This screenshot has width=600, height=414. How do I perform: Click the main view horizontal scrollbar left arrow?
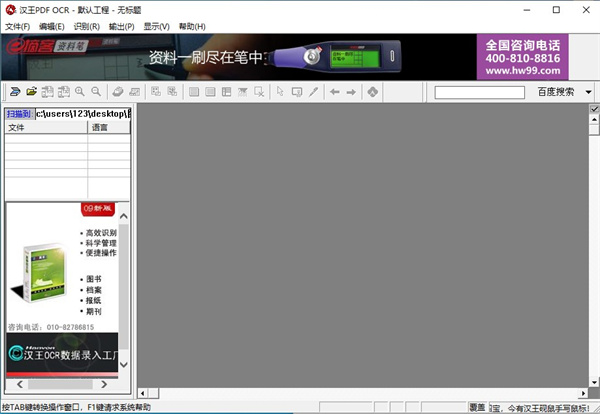(x=143, y=393)
